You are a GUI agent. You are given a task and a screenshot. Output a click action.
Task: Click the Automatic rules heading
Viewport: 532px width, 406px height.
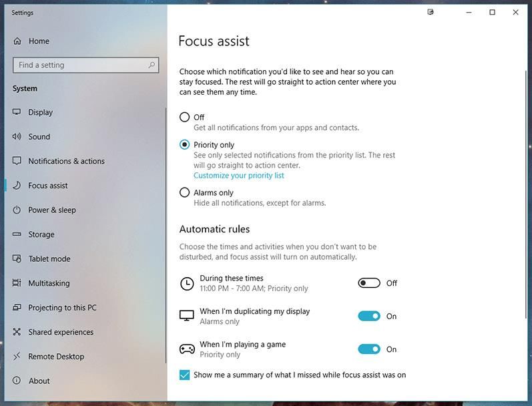tap(214, 229)
